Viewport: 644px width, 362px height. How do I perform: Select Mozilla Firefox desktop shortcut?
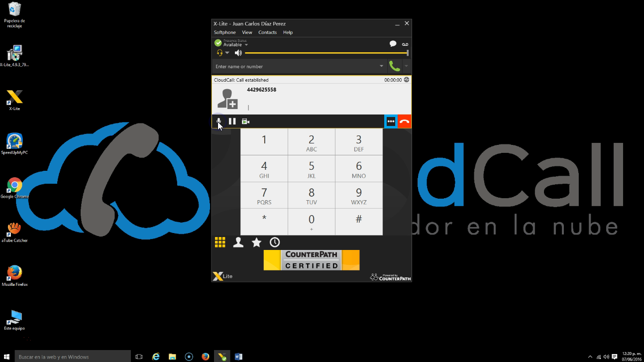pyautogui.click(x=14, y=276)
